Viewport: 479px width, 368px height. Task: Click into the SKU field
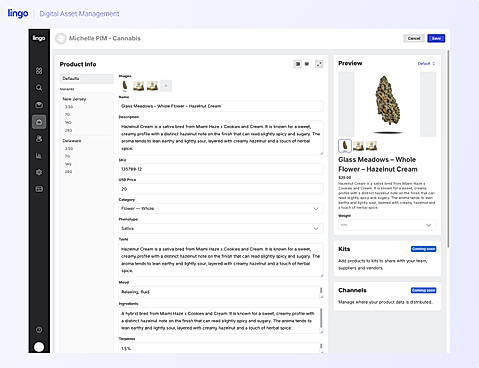click(x=220, y=169)
